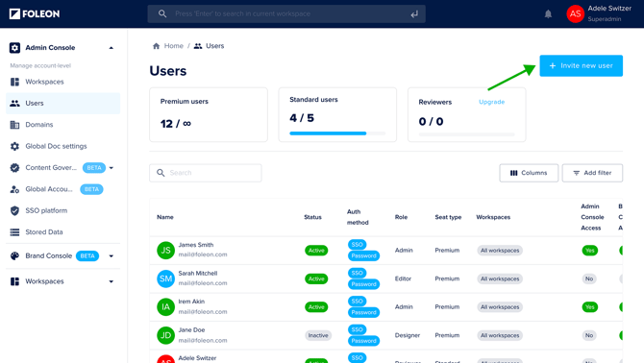Focus the top workspace search field
Viewport: 644px width, 363px height.
click(x=286, y=14)
